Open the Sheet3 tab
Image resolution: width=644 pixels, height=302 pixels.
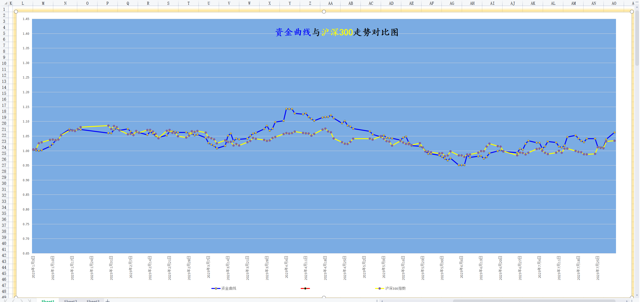(93, 301)
